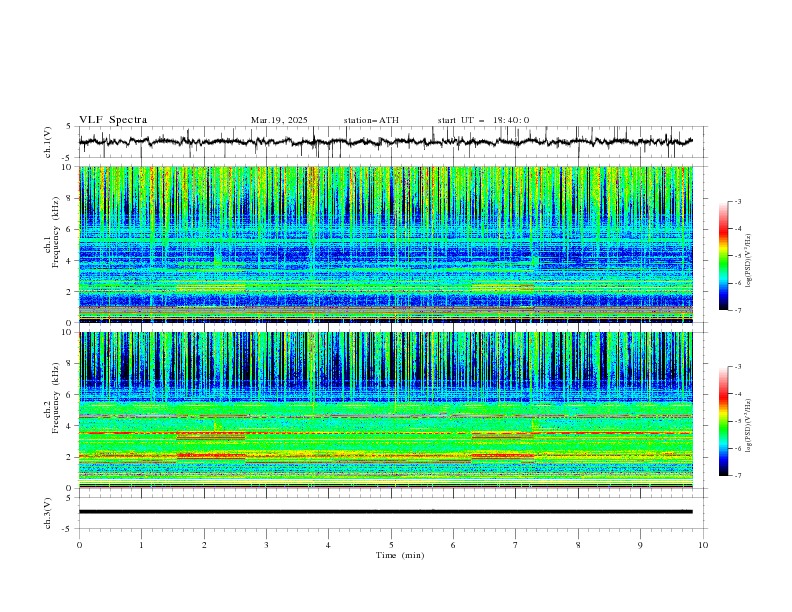
Task: Click the "ch.1(V)" waveform axis label
Action: (48, 142)
